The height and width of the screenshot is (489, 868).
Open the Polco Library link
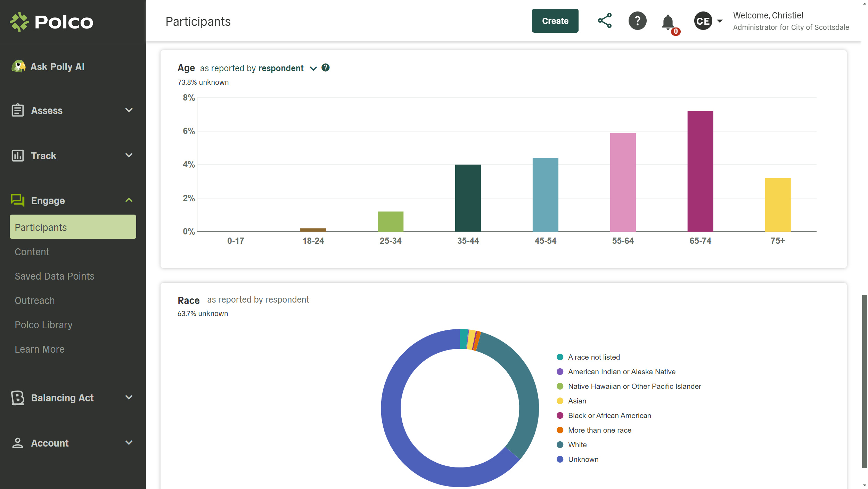click(x=43, y=324)
